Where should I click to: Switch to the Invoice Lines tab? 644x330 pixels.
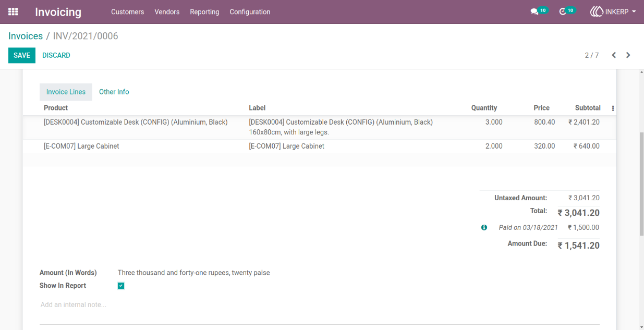click(x=66, y=92)
